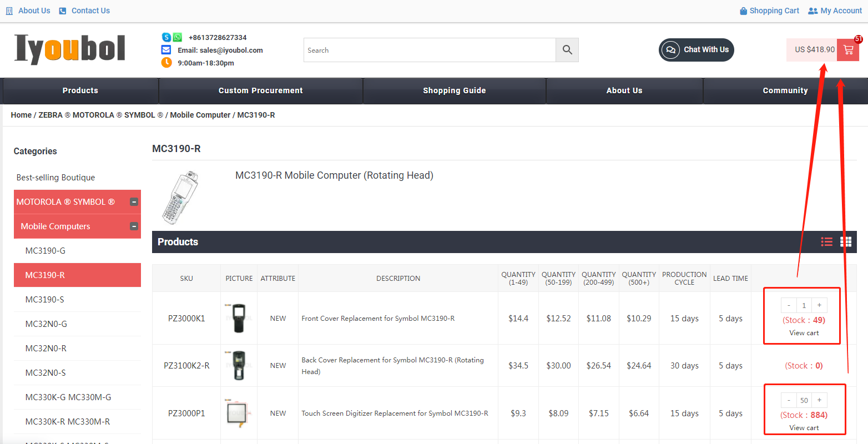
Task: Click Chat With Us button
Action: tap(697, 50)
